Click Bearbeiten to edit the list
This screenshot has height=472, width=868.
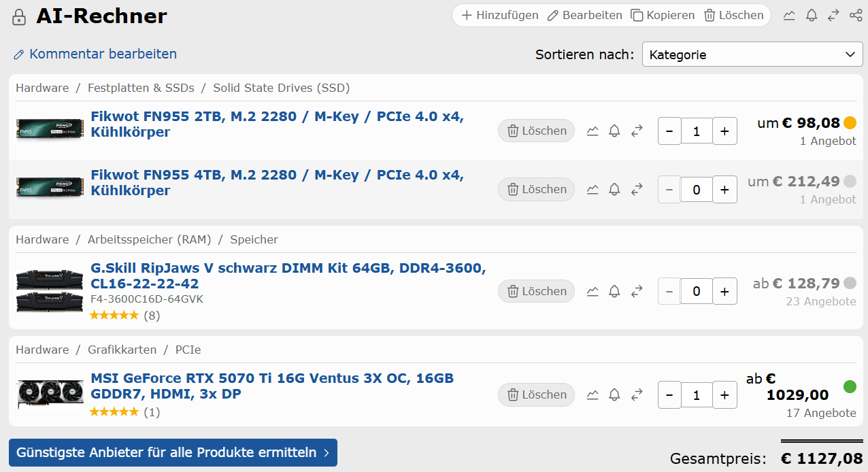point(585,16)
